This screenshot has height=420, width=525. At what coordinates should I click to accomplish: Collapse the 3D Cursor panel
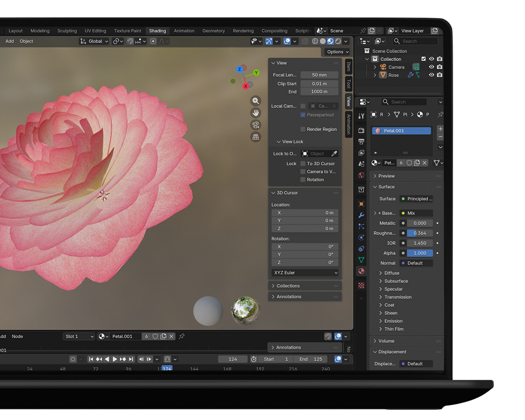[x=305, y=193]
